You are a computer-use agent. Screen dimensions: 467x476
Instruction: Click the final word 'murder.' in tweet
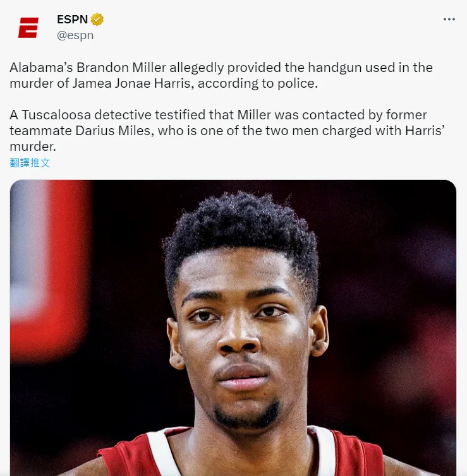33,146
